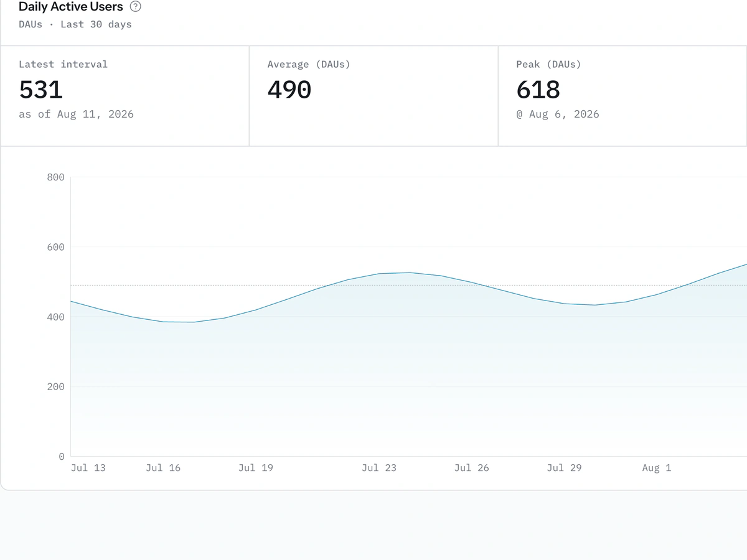Open the help icon beside Daily Active Users
The image size is (747, 560).
coord(136,7)
